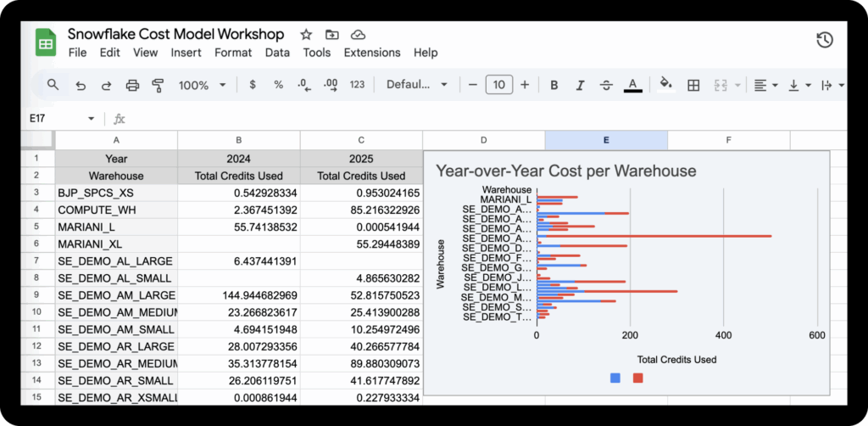Image resolution: width=868 pixels, height=426 pixels.
Task: Open the fill color bucket
Action: coord(666,84)
